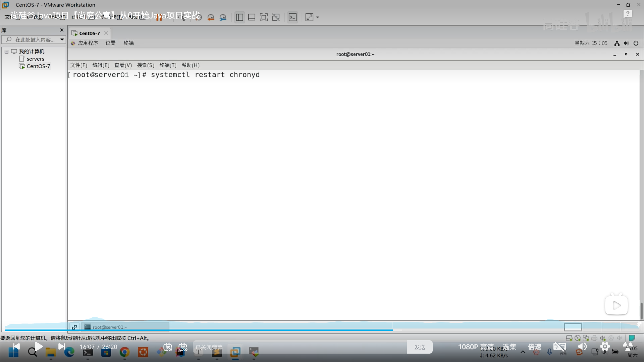
Task: Click the Unity mode toolbar icon
Action: [276, 17]
